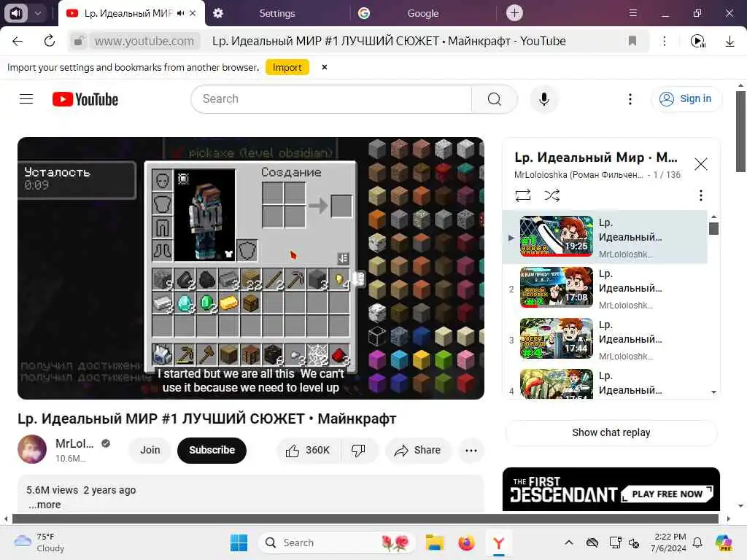This screenshot has height=560, width=747.
Task: Open the browser main menu icon
Action: [633, 13]
